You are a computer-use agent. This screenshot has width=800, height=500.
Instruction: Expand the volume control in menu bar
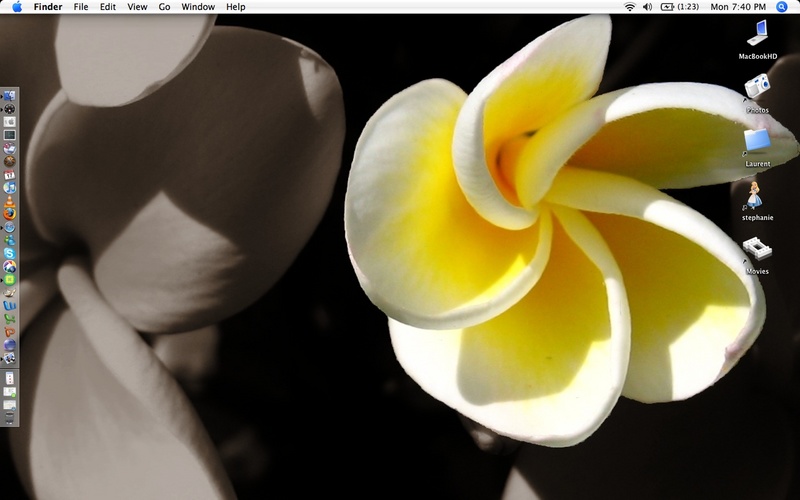pyautogui.click(x=647, y=7)
